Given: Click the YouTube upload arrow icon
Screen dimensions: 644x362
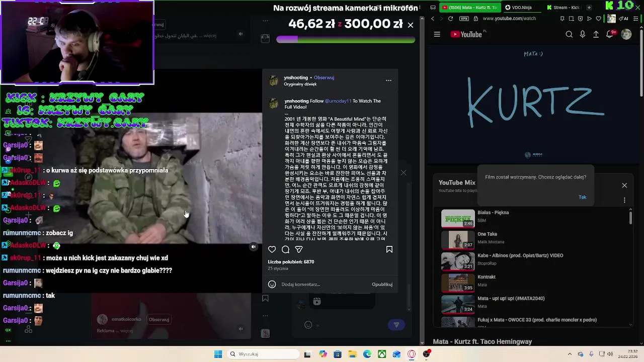Looking at the screenshot, I should (x=596, y=34).
